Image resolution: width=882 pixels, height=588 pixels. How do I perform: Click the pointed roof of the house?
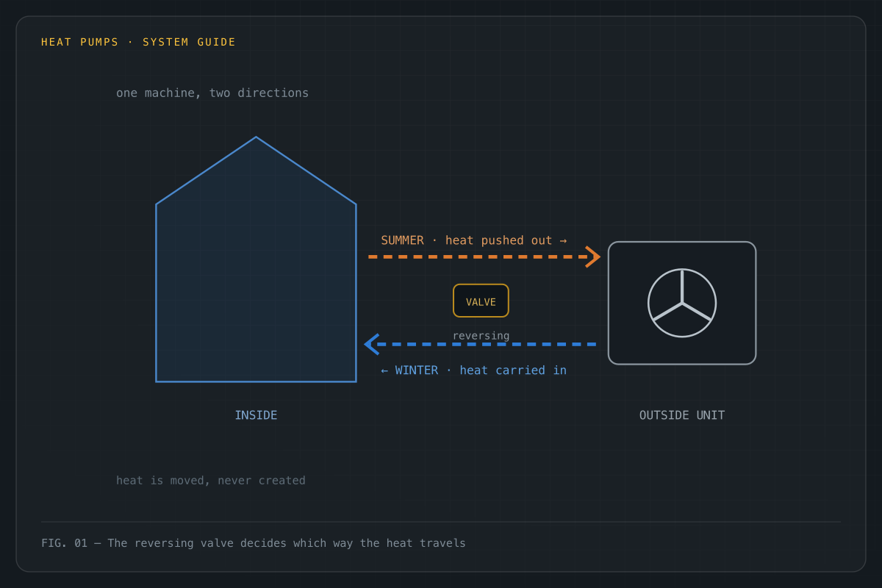coord(256,171)
